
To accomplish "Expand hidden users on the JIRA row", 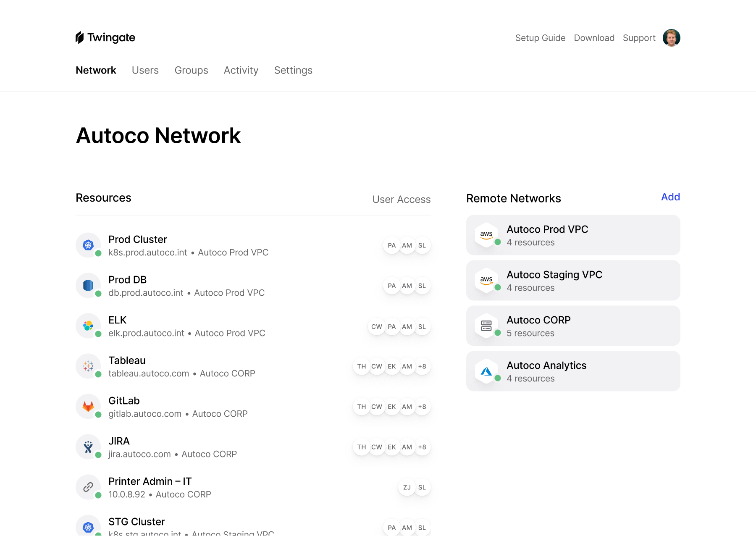I will click(x=423, y=447).
